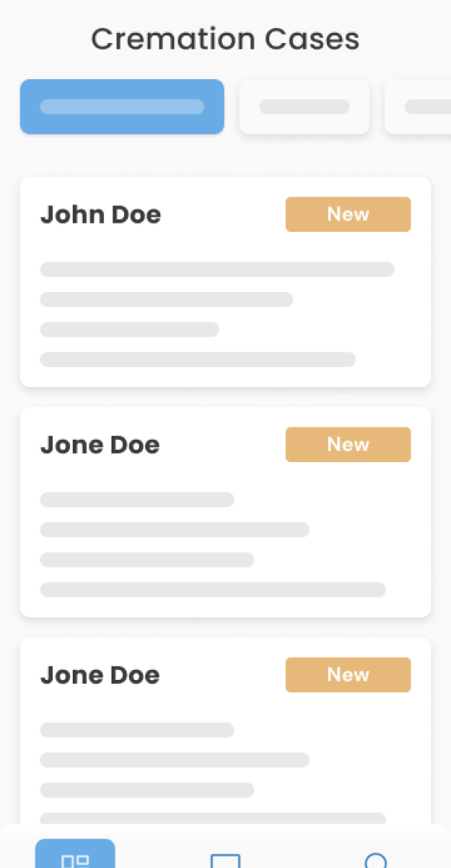Image resolution: width=451 pixels, height=868 pixels.
Task: Select the longest detail line in middle Jone Doe card
Action: tap(213, 590)
